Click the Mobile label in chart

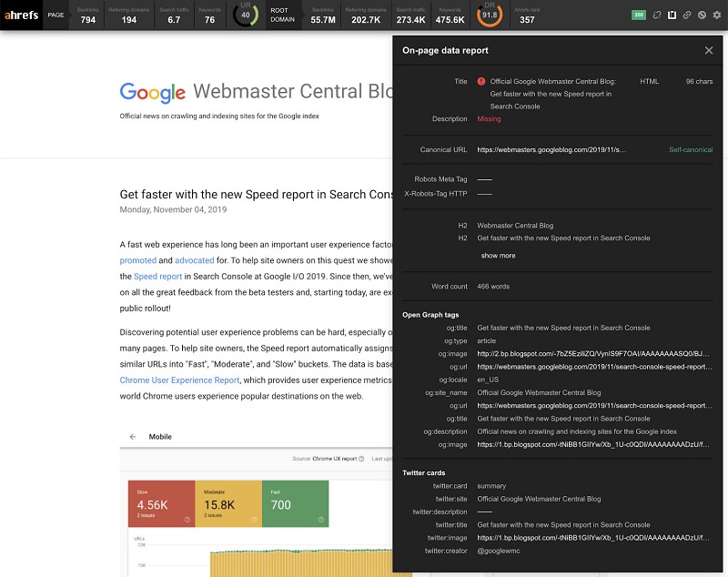click(x=160, y=437)
